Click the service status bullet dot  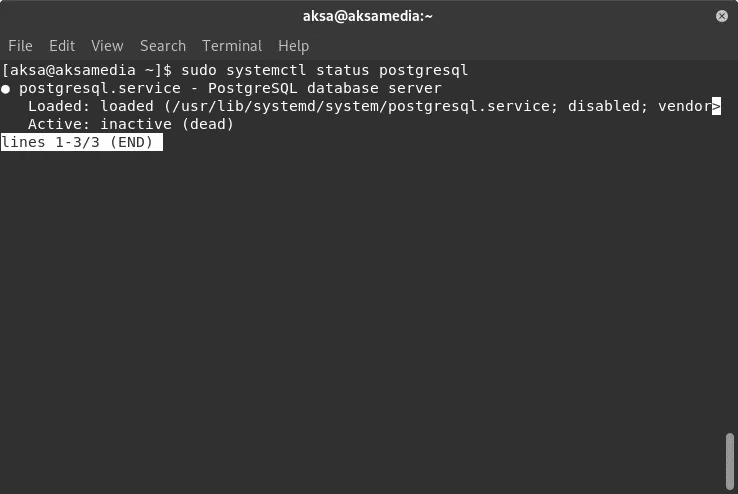pos(5,89)
